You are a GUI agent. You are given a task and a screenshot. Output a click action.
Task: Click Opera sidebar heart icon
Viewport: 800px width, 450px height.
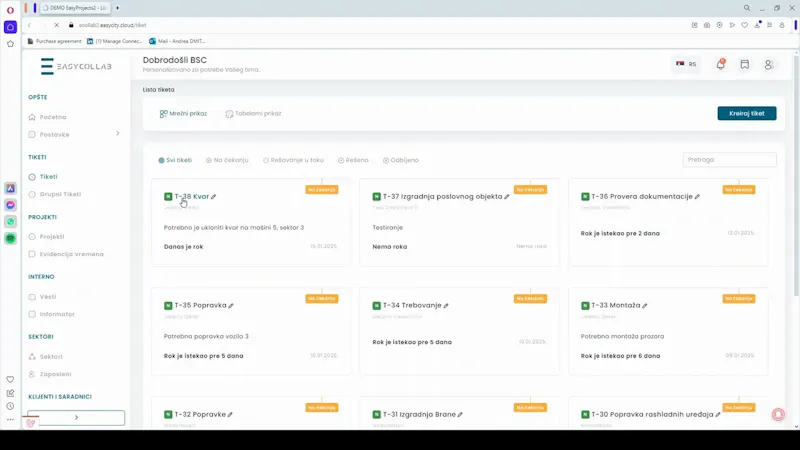pos(10,380)
